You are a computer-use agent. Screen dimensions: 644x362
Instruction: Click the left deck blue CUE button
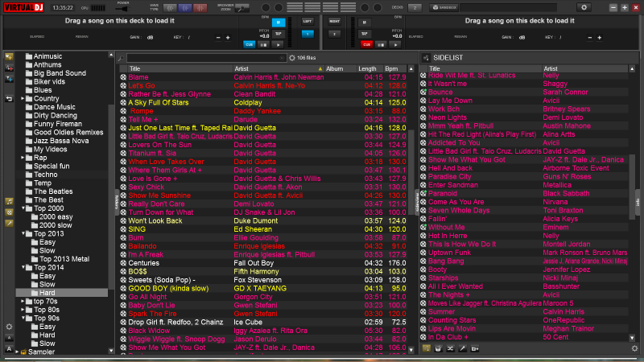coord(249,45)
